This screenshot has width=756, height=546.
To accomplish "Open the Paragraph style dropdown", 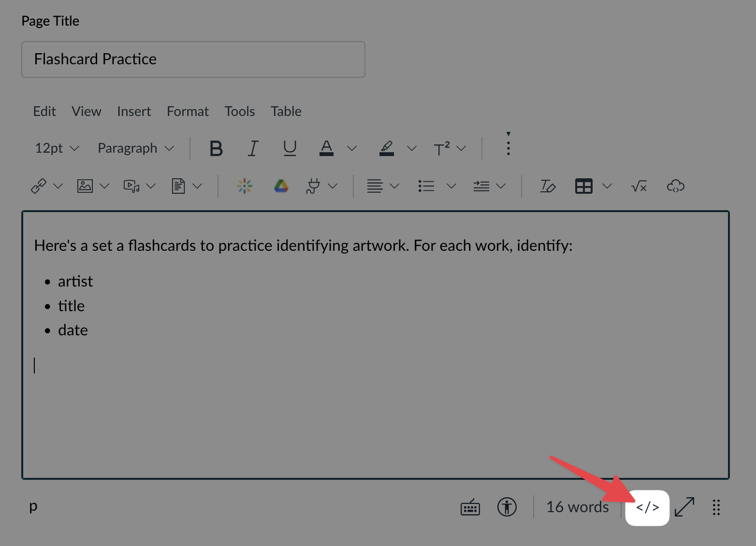I will pos(135,148).
